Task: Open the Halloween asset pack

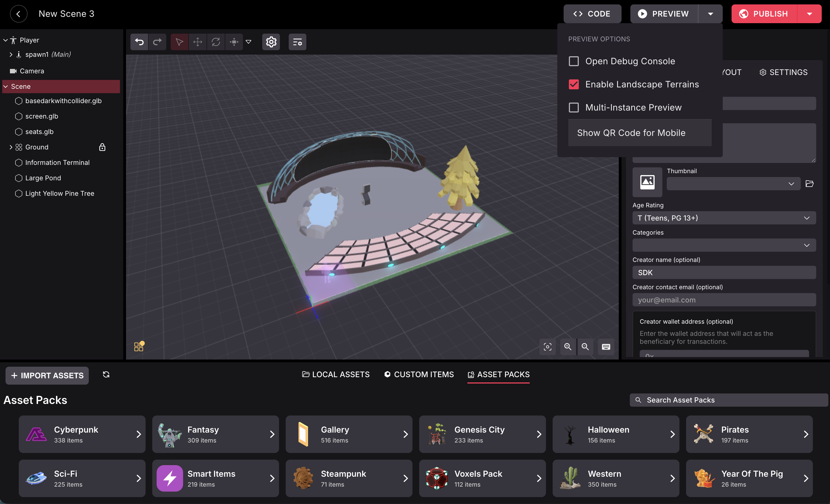Action: click(x=616, y=434)
